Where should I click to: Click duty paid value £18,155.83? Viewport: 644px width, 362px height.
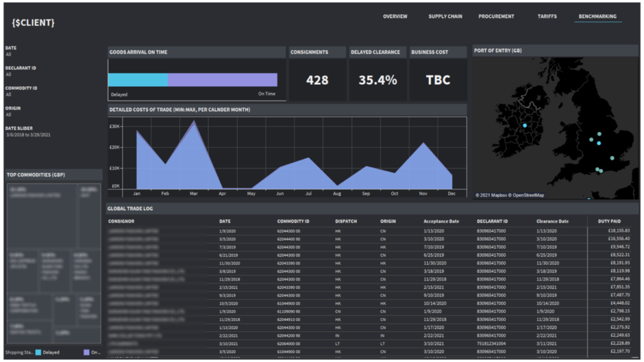[619, 231]
